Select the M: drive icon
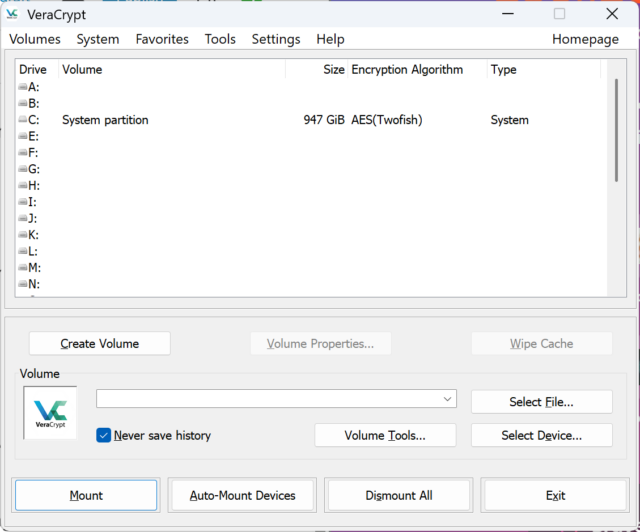 point(23,267)
